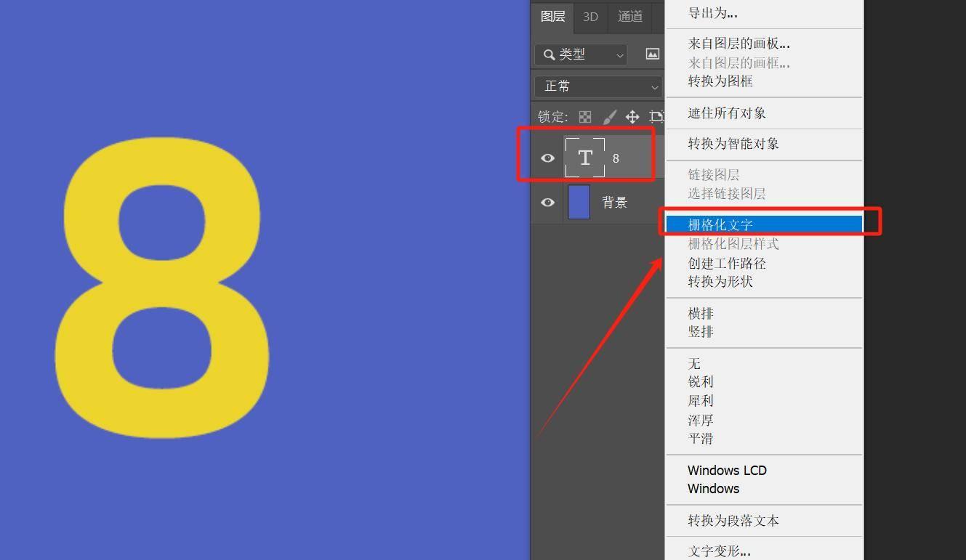
Task: Click the text layer 'T' thumbnail
Action: coord(585,158)
